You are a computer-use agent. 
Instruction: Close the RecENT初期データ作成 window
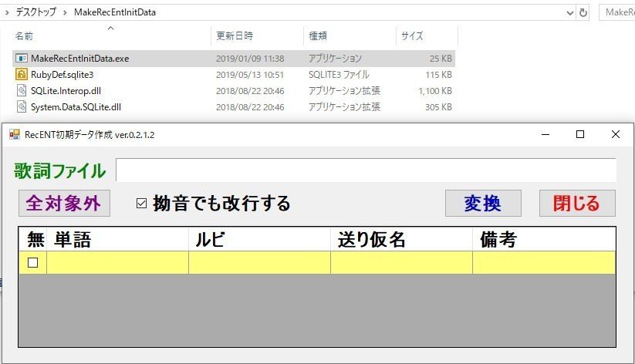click(x=615, y=134)
